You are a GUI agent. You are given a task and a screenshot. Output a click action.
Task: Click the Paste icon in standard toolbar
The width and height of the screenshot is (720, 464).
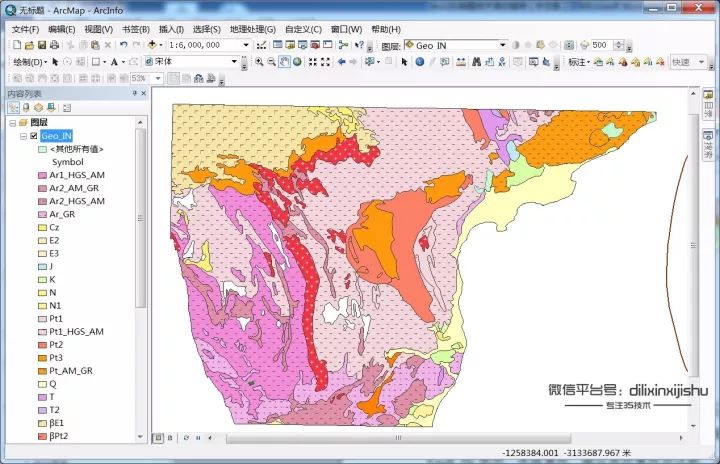click(96, 45)
